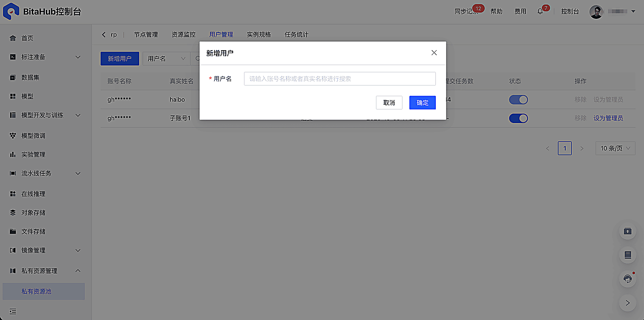The image size is (644, 320).
Task: Click 设为管理员 for 子账号1
Action: click(x=608, y=118)
